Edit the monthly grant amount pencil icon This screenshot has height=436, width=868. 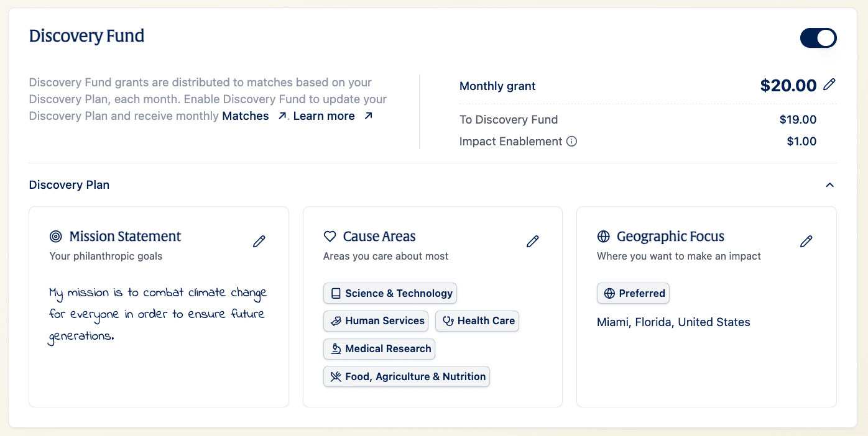click(829, 84)
